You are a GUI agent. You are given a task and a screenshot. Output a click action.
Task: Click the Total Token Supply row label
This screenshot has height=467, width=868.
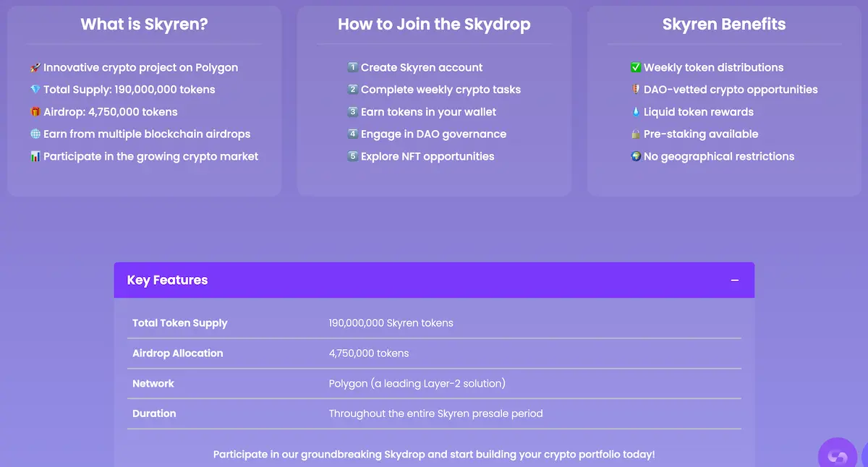pos(180,323)
